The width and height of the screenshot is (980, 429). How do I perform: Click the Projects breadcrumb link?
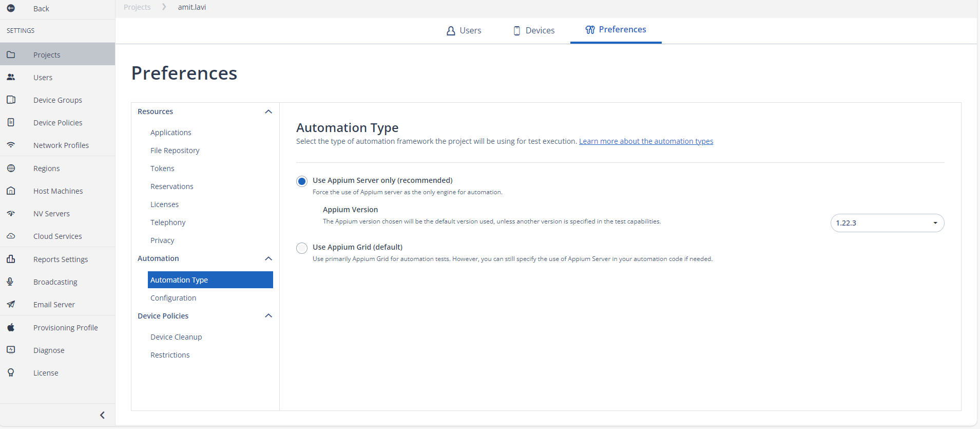(137, 7)
